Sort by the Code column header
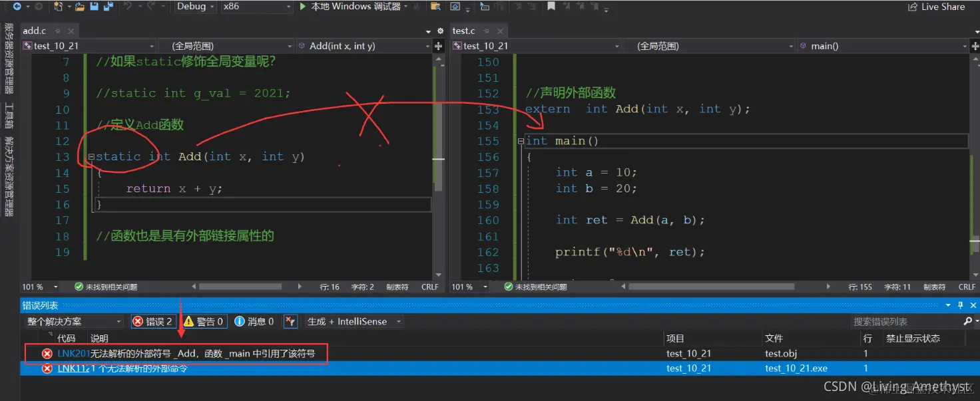 click(x=67, y=338)
